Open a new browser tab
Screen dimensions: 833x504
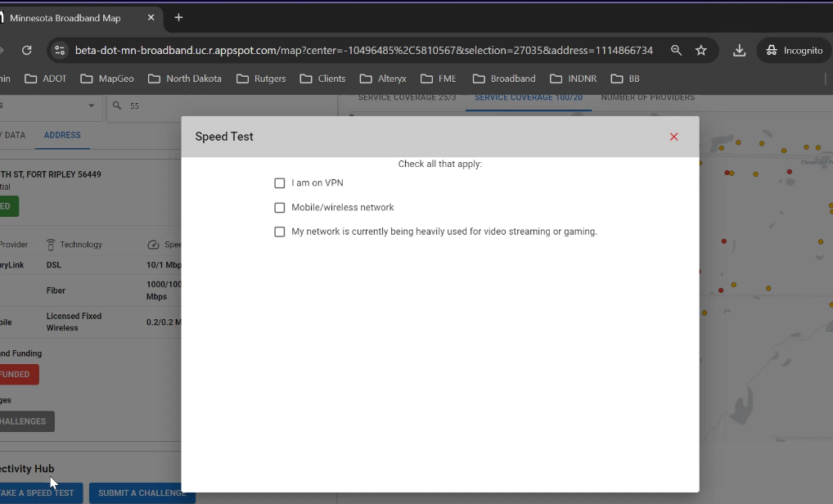click(178, 18)
